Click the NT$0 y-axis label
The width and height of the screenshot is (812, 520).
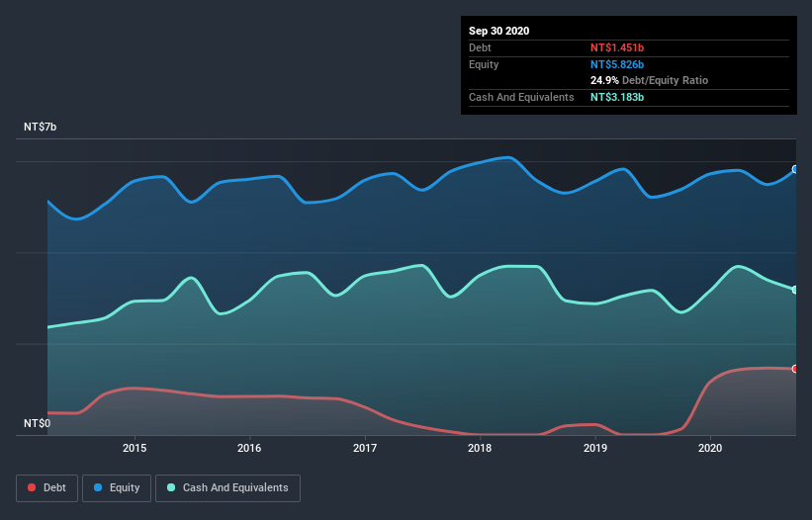click(x=38, y=423)
